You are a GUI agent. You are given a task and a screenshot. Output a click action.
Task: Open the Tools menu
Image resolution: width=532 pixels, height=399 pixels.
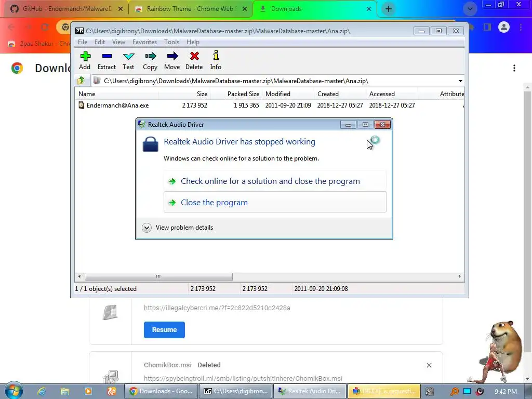(171, 42)
